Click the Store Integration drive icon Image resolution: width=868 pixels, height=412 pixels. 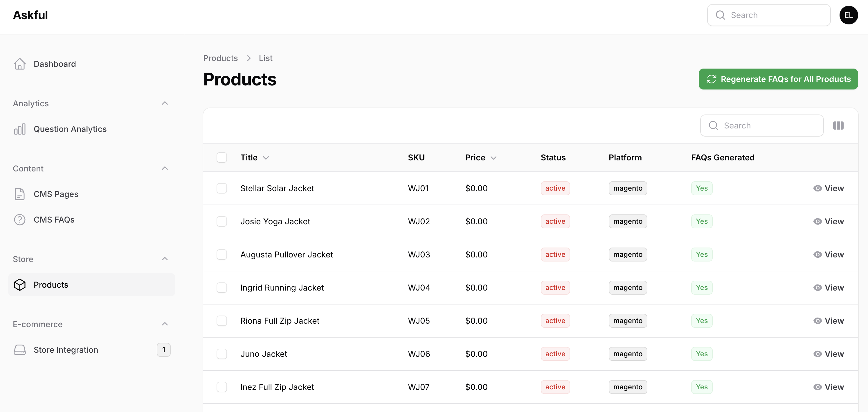click(x=19, y=350)
